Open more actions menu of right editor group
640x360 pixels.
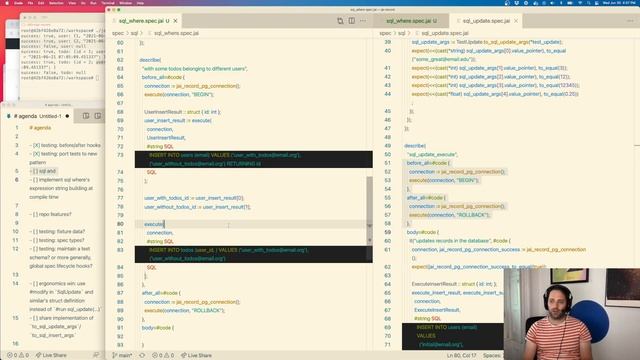[x=630, y=20]
